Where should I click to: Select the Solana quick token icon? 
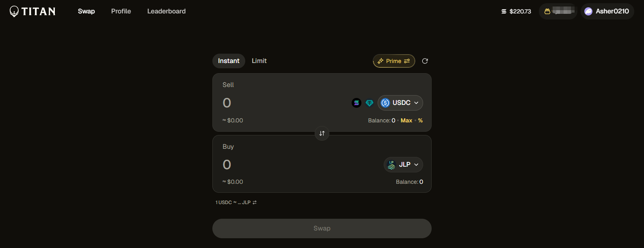tap(356, 103)
